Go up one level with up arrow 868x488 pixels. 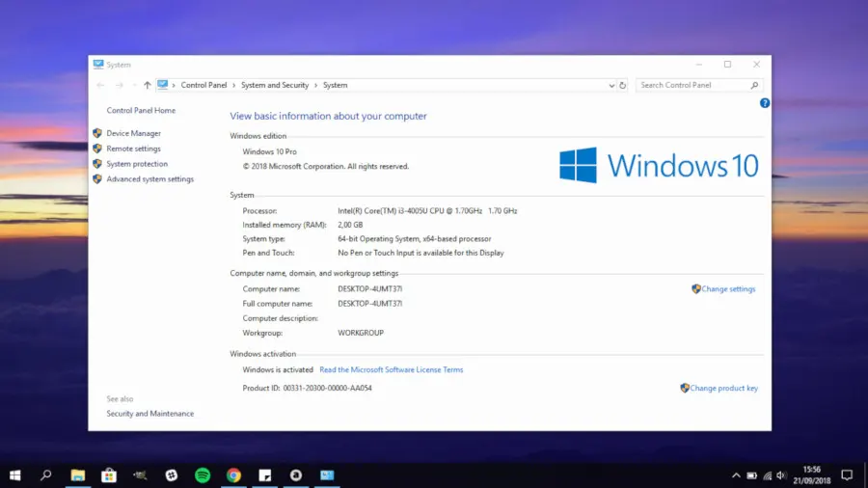pyautogui.click(x=148, y=85)
